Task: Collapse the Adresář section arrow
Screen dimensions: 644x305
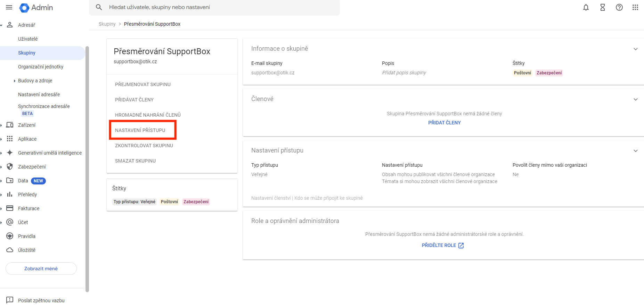Action: 1,25
